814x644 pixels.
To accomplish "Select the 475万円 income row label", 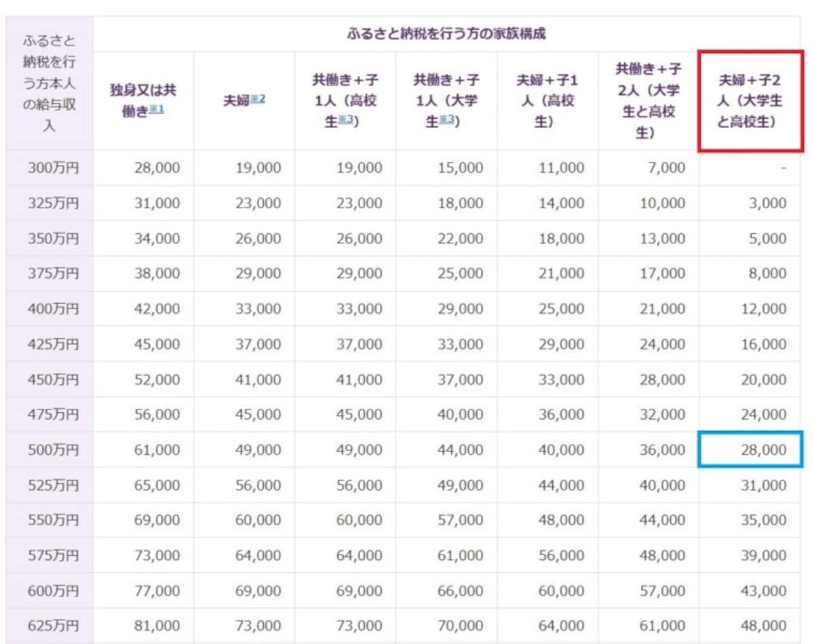I will (x=53, y=415).
